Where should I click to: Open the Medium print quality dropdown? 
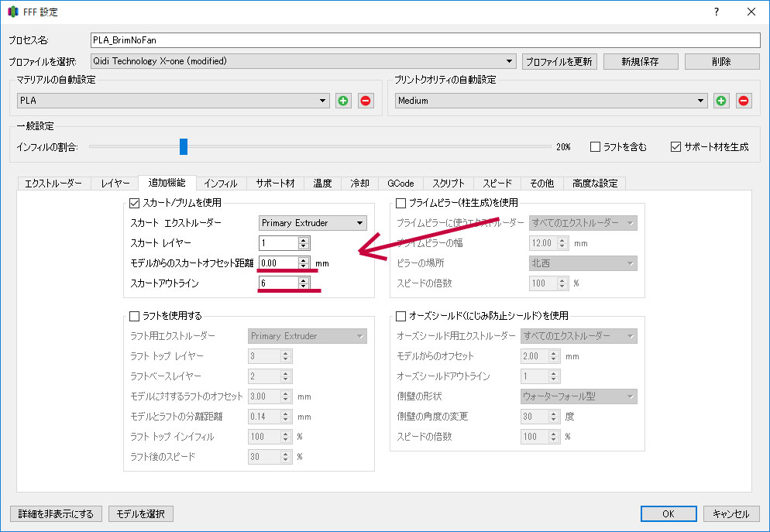point(550,101)
